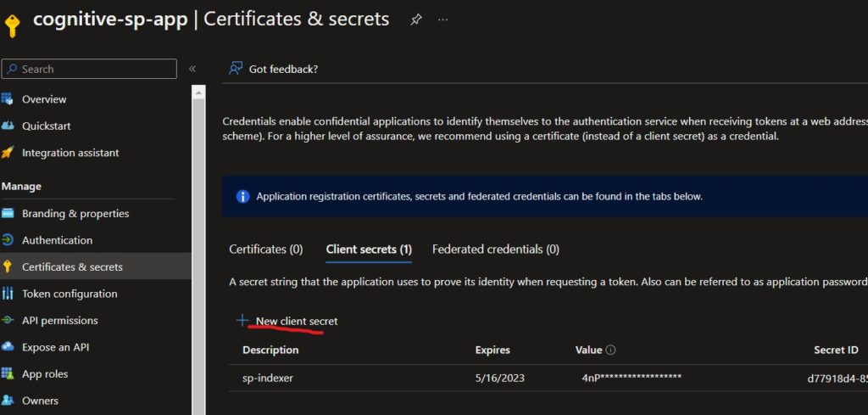Click the Value column info icon

point(610,350)
